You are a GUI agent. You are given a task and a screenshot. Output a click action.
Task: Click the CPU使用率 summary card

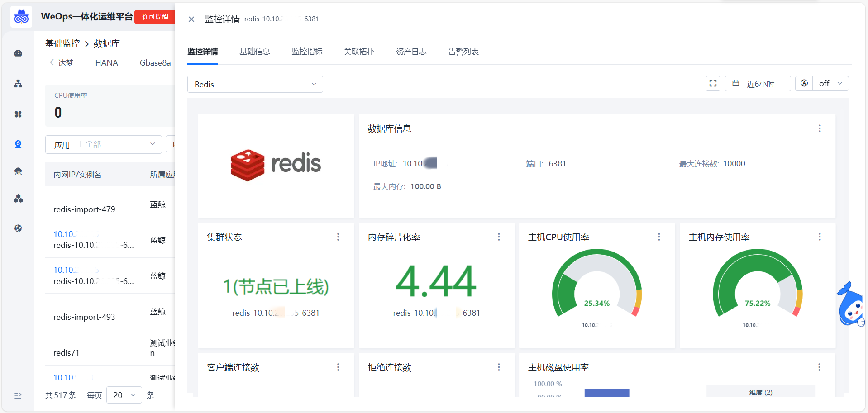[x=110, y=105]
